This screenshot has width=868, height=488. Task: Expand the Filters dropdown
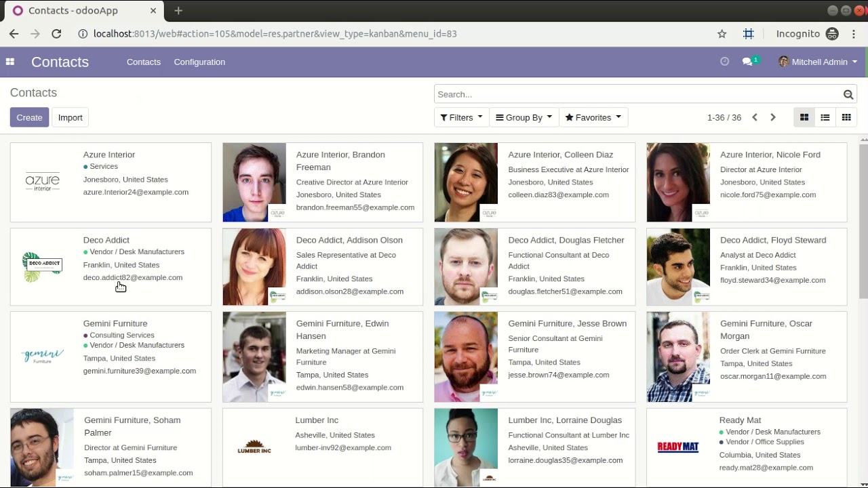[x=461, y=117]
